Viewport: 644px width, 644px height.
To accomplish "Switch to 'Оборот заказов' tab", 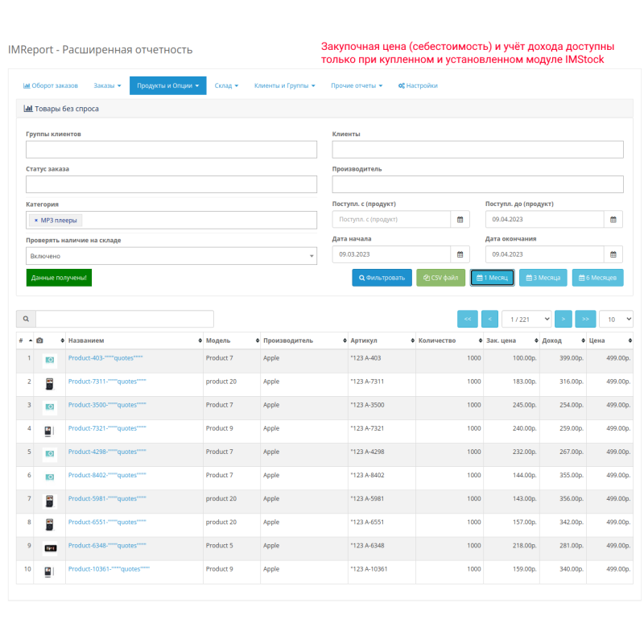I will 52,85.
